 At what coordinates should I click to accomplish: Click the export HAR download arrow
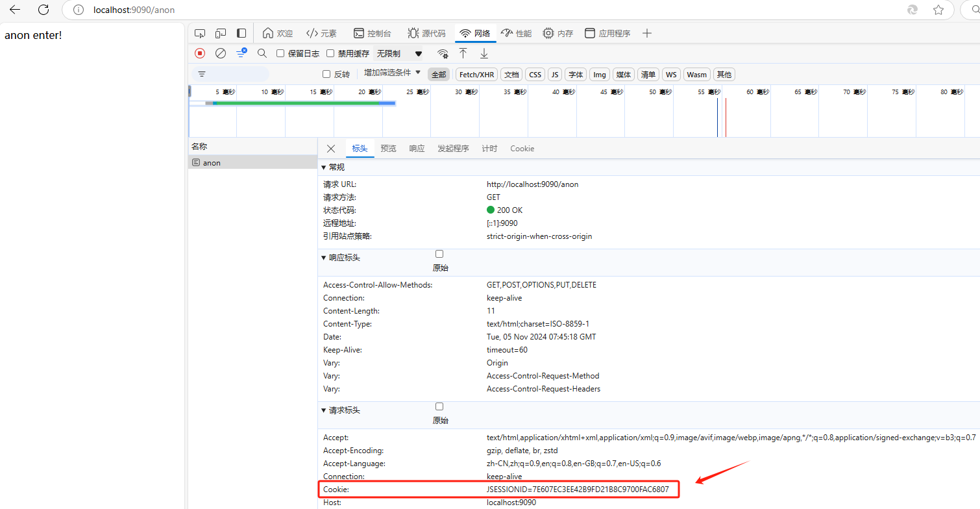tap(484, 53)
